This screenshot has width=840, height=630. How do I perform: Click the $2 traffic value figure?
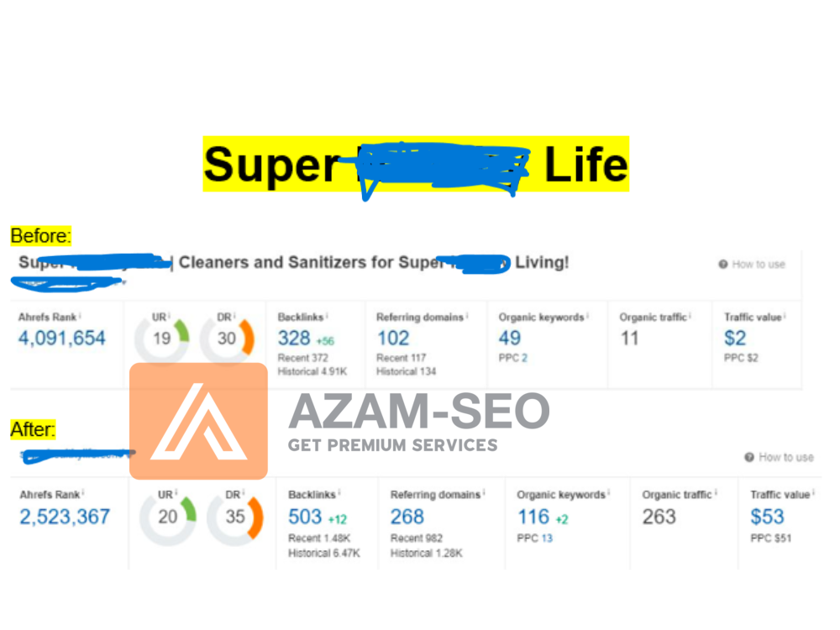735,338
